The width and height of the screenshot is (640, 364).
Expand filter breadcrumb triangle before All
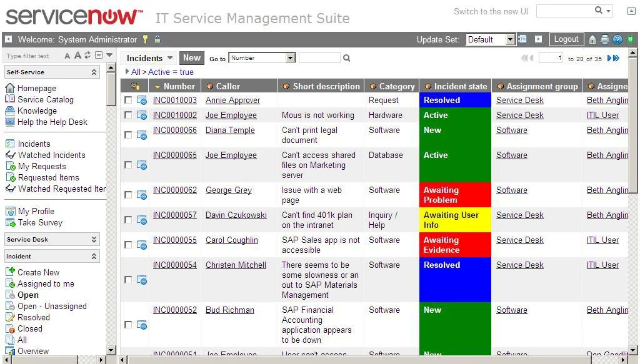tap(127, 72)
